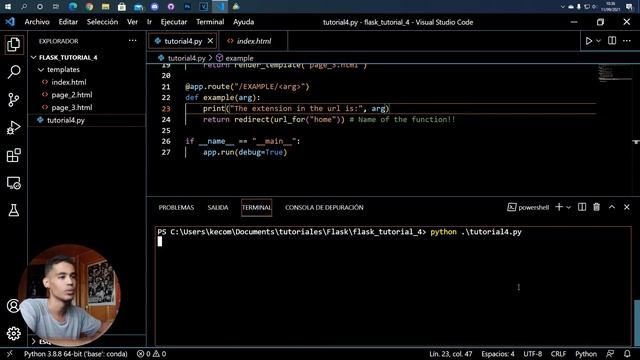This screenshot has width=640, height=360.
Task: Split the terminal panel
Action: pos(582,207)
